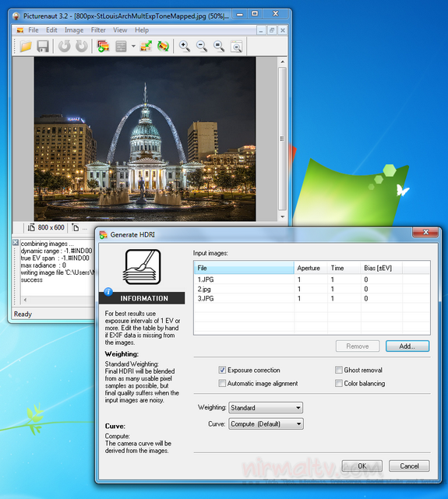The width and height of the screenshot is (448, 499).
Task: Click the fit-to-window zoom icon
Action: tap(236, 47)
